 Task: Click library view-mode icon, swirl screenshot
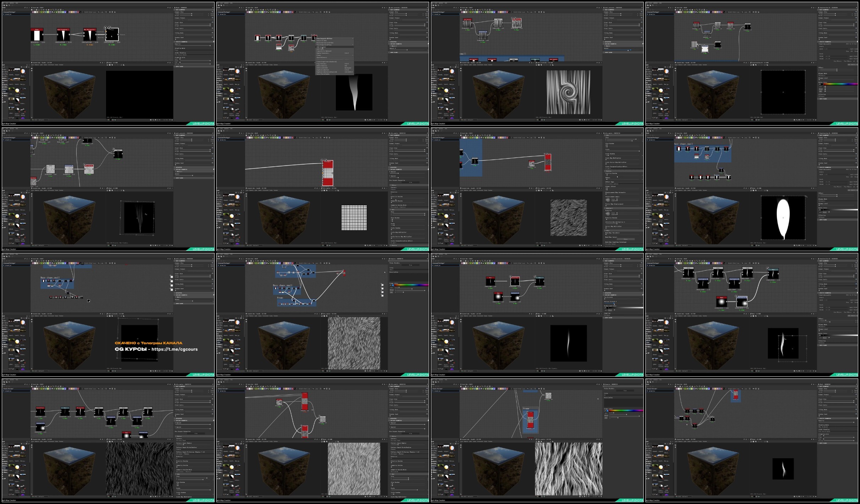pos(456,67)
